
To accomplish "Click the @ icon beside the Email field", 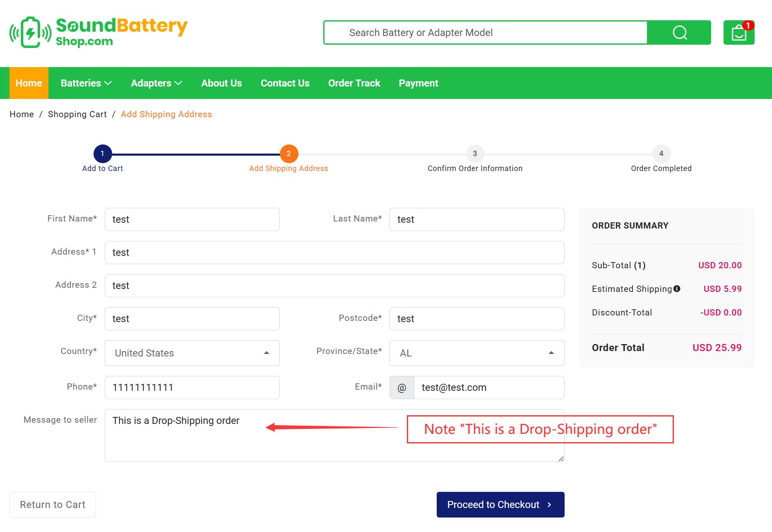I will pos(401,388).
